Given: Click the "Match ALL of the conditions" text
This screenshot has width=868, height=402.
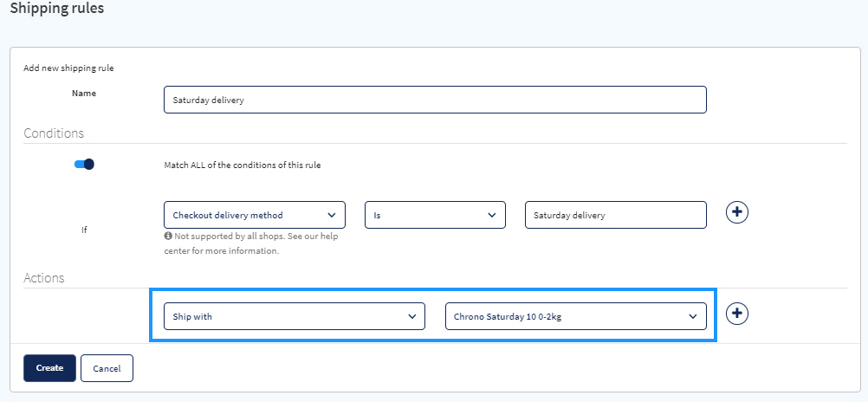Looking at the screenshot, I should tap(243, 165).
